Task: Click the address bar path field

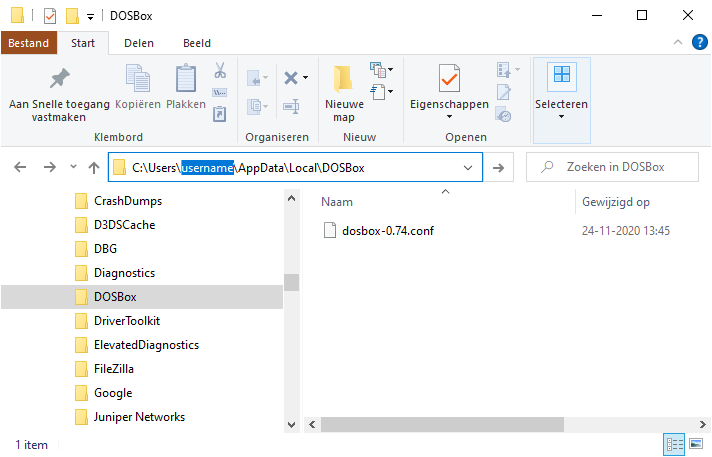Action: click(295, 167)
